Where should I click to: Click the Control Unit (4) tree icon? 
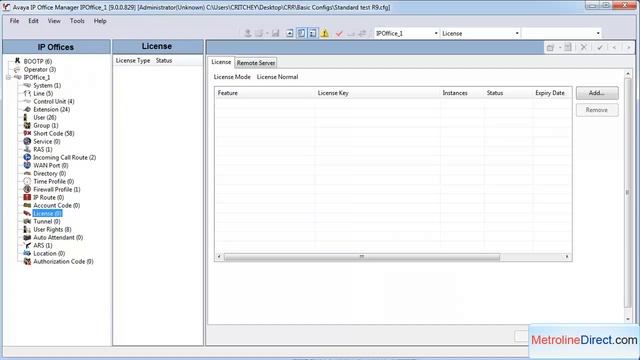pyautogui.click(x=27, y=101)
